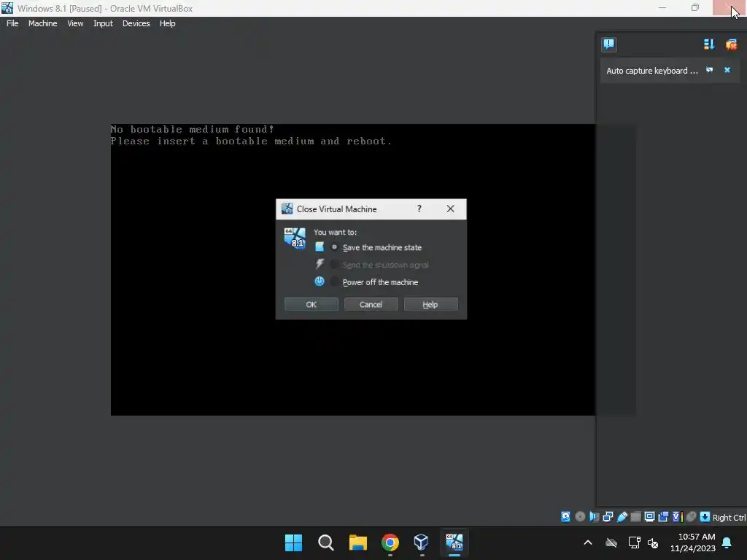Click the network adapters status icon
The height and width of the screenshot is (560, 747).
tap(608, 517)
